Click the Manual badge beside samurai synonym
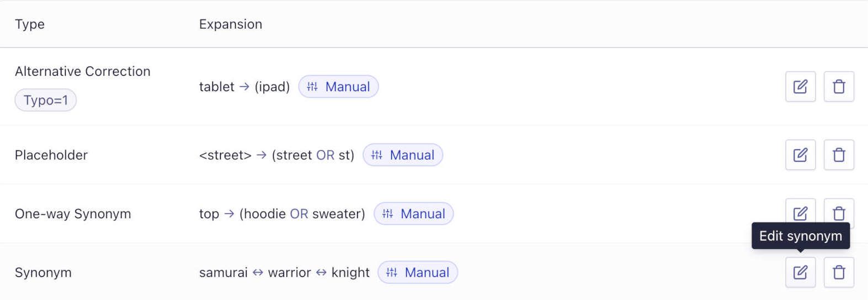Screen dimensions: 868x300 418,272
